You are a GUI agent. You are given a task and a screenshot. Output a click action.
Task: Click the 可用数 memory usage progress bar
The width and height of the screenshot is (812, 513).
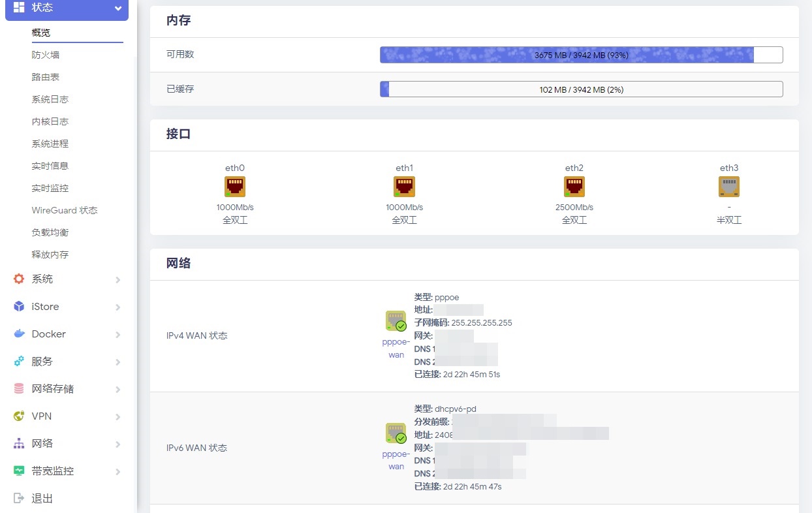(581, 55)
